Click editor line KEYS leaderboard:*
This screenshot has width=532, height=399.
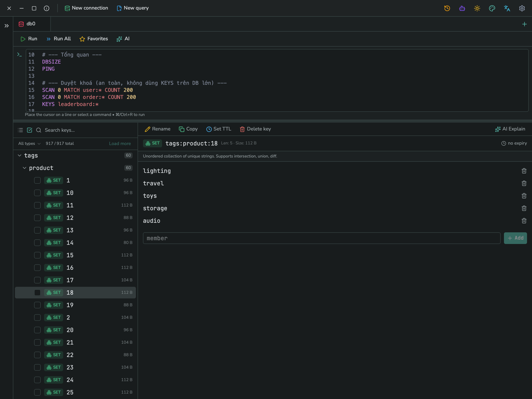(x=70, y=104)
